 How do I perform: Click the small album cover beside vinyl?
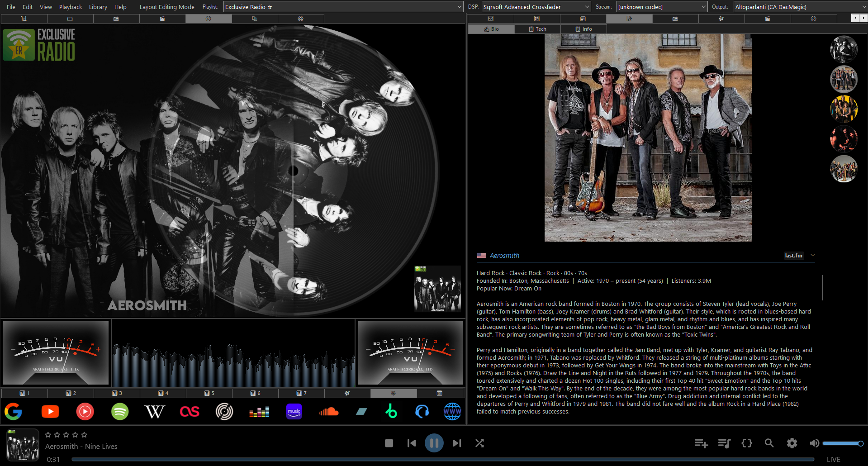(x=437, y=289)
